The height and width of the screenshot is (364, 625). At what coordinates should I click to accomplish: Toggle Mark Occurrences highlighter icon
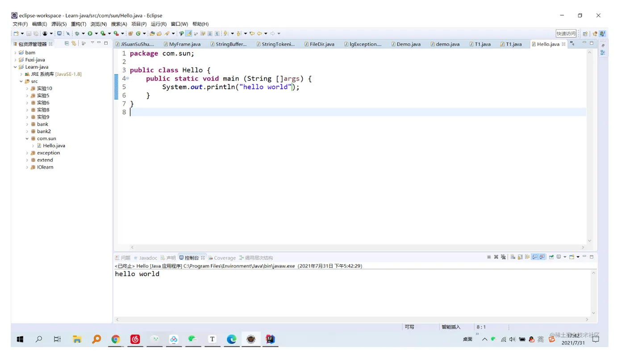pos(188,33)
